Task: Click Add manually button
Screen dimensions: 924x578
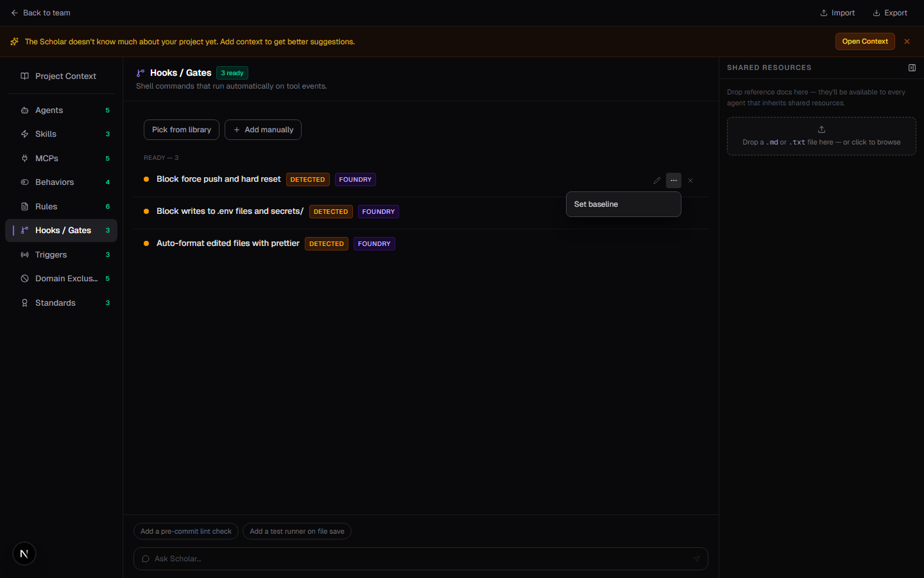Action: click(x=263, y=130)
